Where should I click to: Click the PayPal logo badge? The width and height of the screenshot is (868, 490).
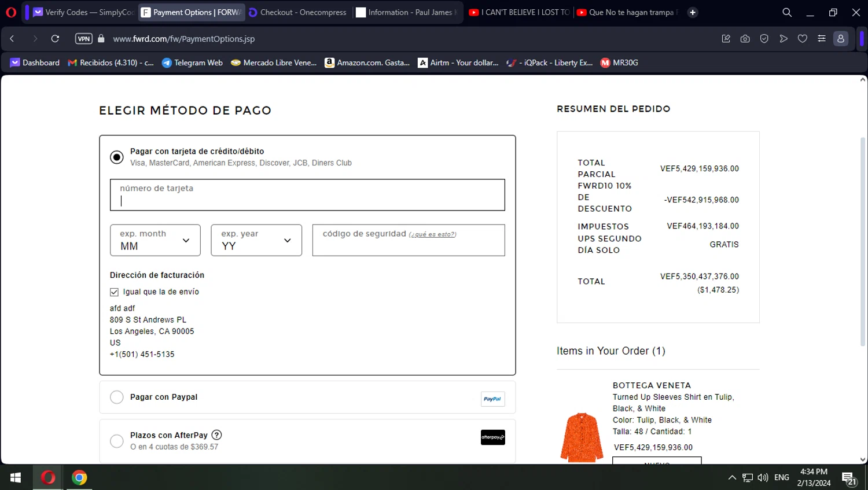[x=493, y=399]
